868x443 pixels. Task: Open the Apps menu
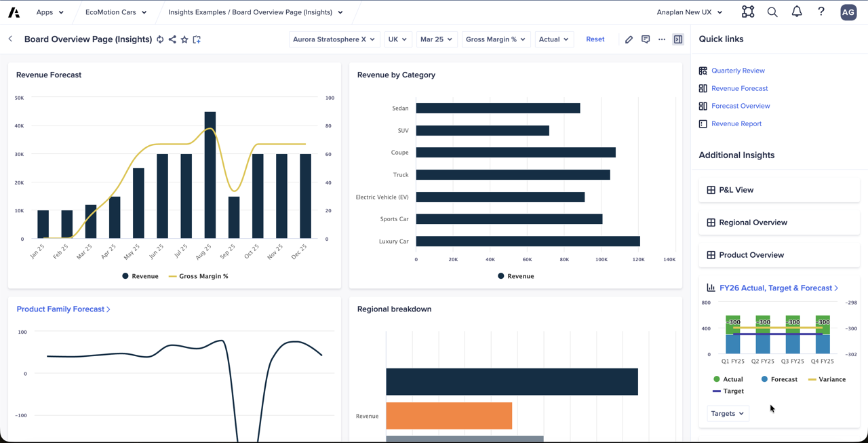50,12
